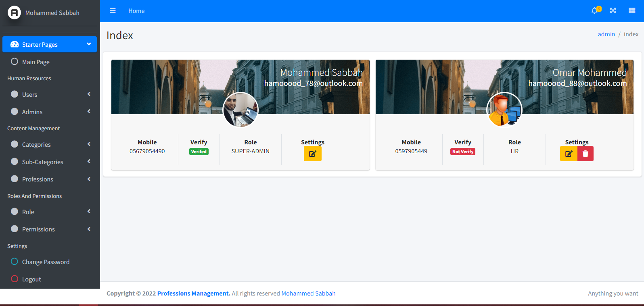Open the Professions Management footer link
This screenshot has width=644, height=306.
[x=193, y=294]
